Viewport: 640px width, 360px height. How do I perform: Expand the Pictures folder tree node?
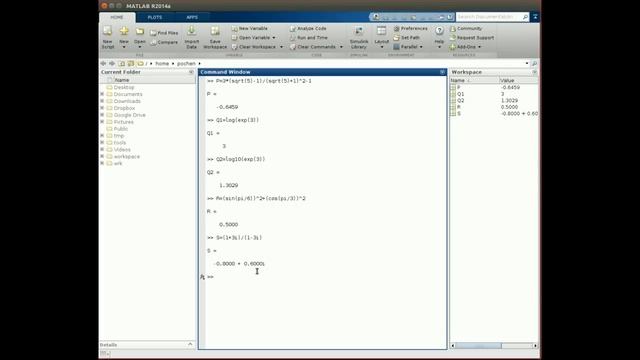pyautogui.click(x=102, y=122)
